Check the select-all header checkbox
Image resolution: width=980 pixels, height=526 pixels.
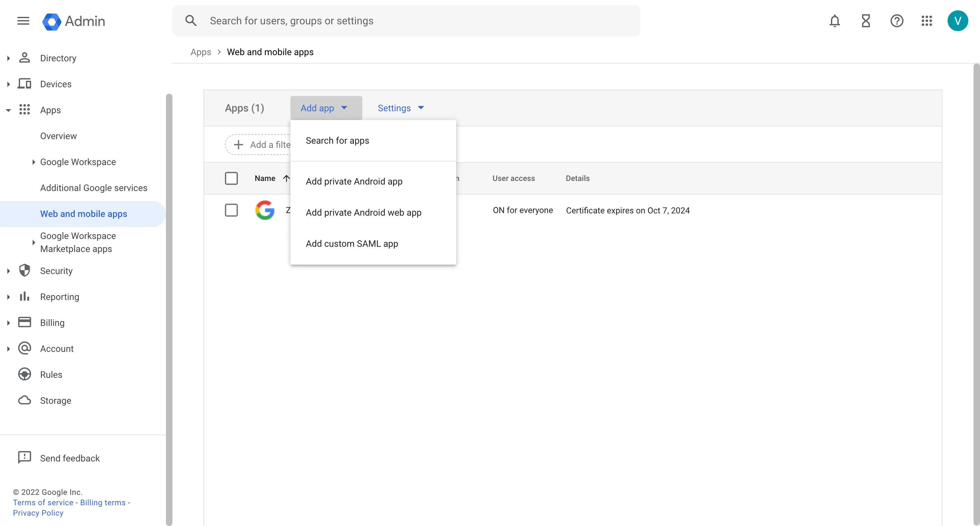pos(231,178)
